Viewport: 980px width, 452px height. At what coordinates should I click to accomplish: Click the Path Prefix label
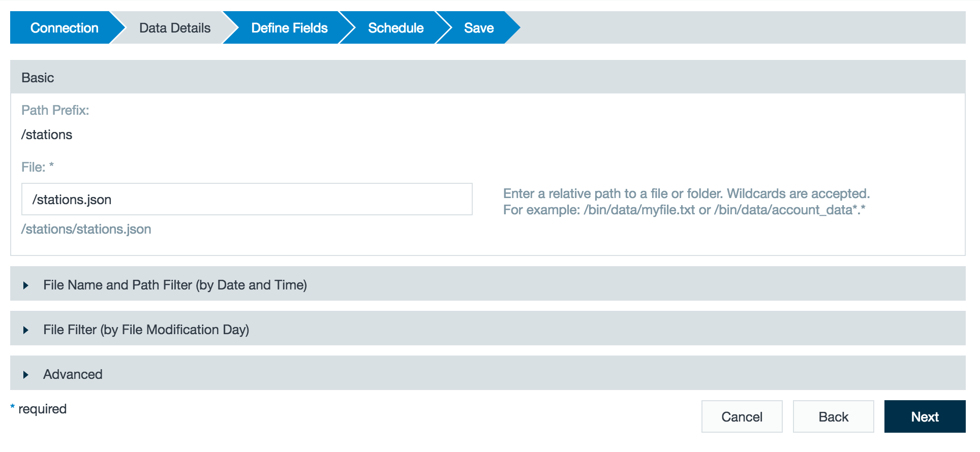[55, 110]
